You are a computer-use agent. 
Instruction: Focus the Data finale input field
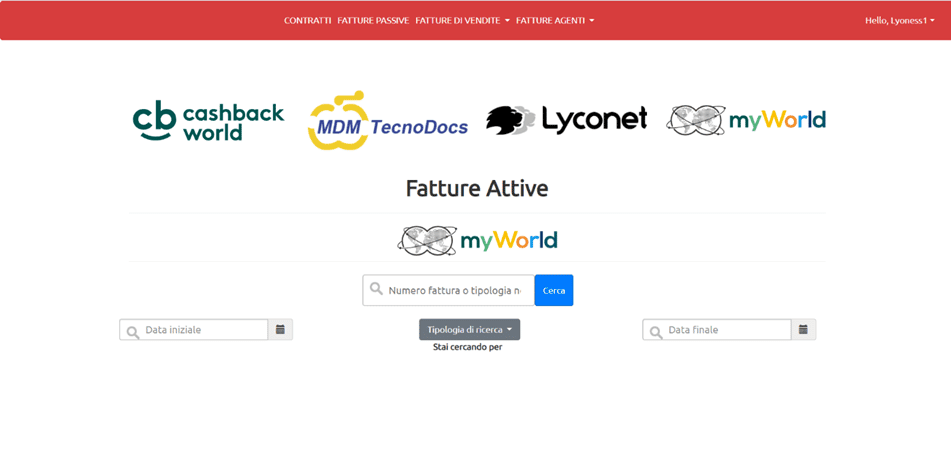point(717,330)
